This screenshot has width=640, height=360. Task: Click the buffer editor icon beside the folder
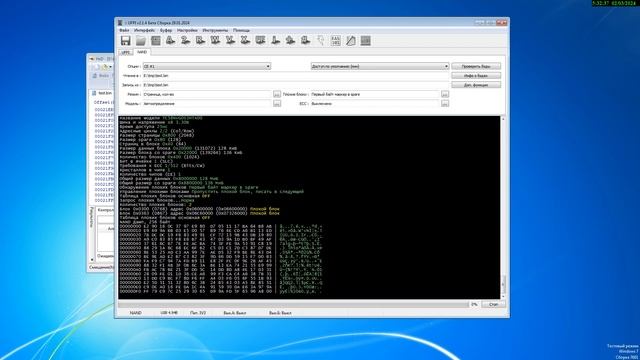[156, 40]
